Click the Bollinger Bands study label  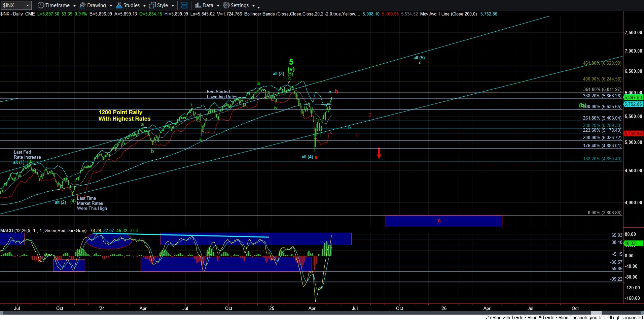point(302,14)
